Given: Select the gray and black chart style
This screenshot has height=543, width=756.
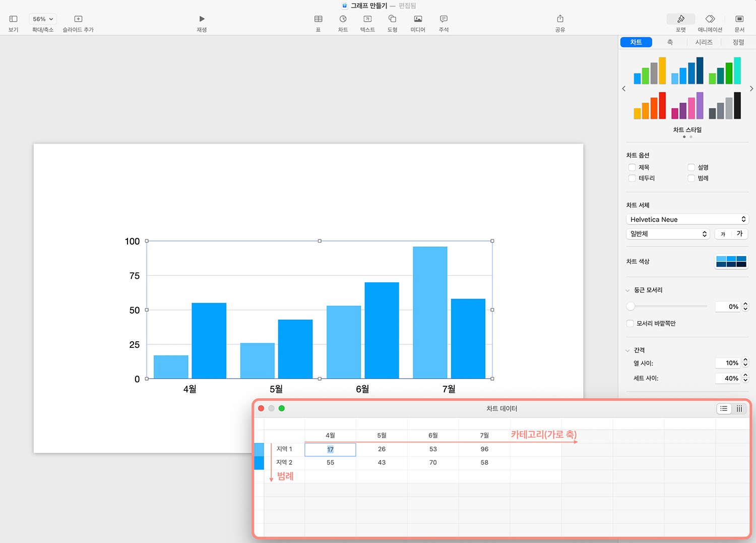Looking at the screenshot, I should click(x=725, y=105).
